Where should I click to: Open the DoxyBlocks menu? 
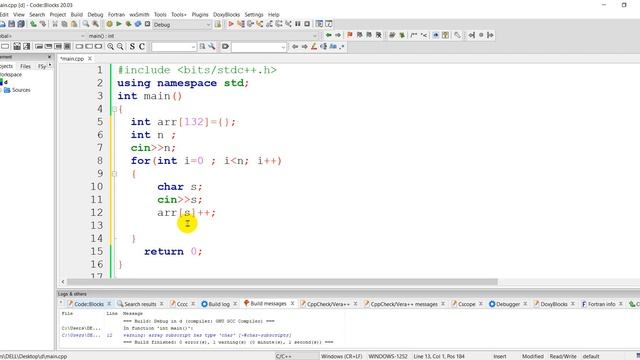[x=227, y=14]
